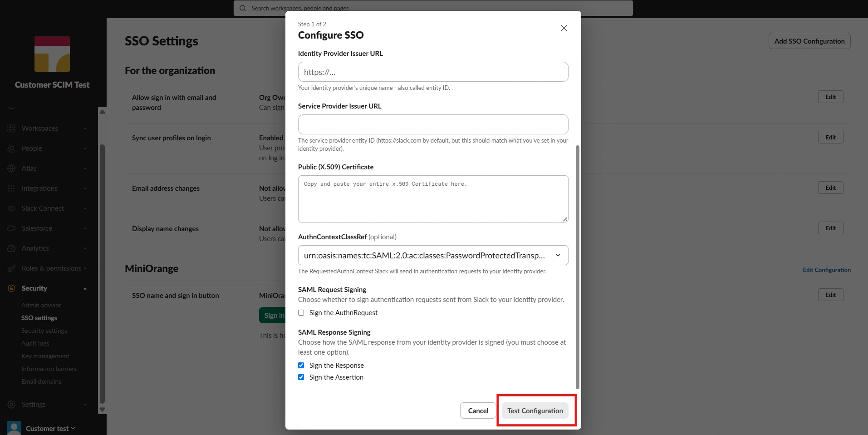
Task: Open Key management page
Action: (x=45, y=356)
